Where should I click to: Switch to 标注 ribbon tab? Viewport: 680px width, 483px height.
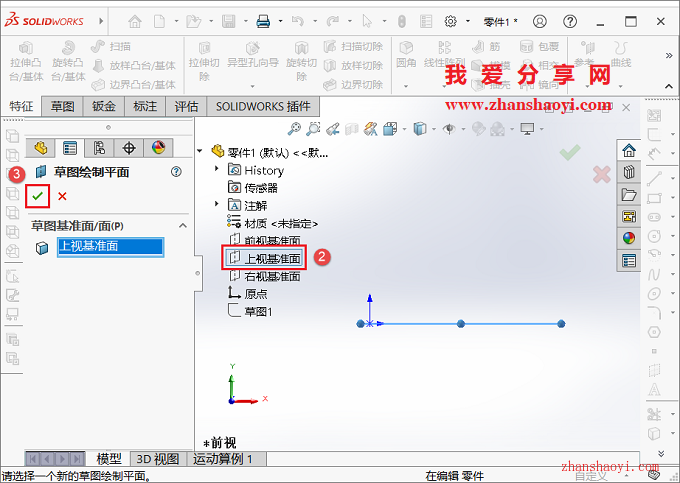click(x=145, y=106)
